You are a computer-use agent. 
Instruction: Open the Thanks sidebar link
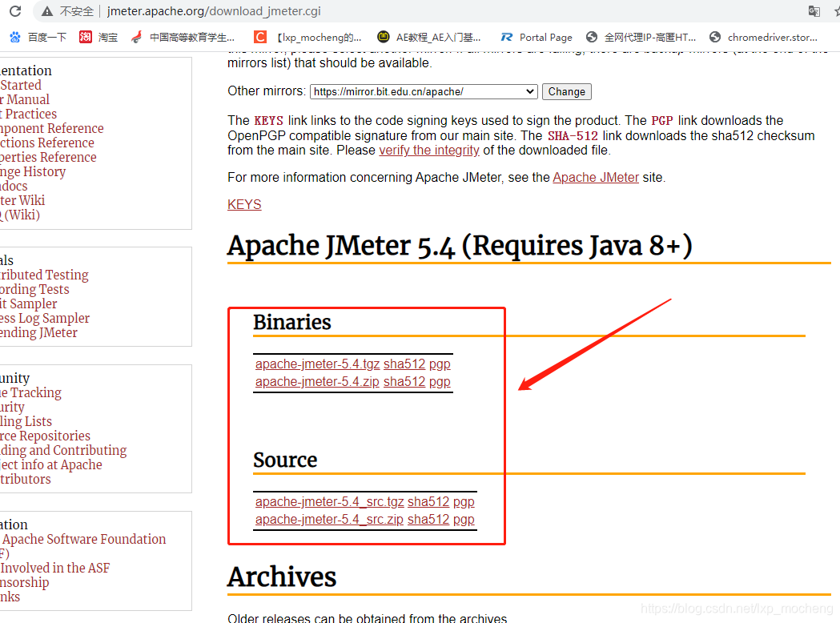[x=10, y=597]
